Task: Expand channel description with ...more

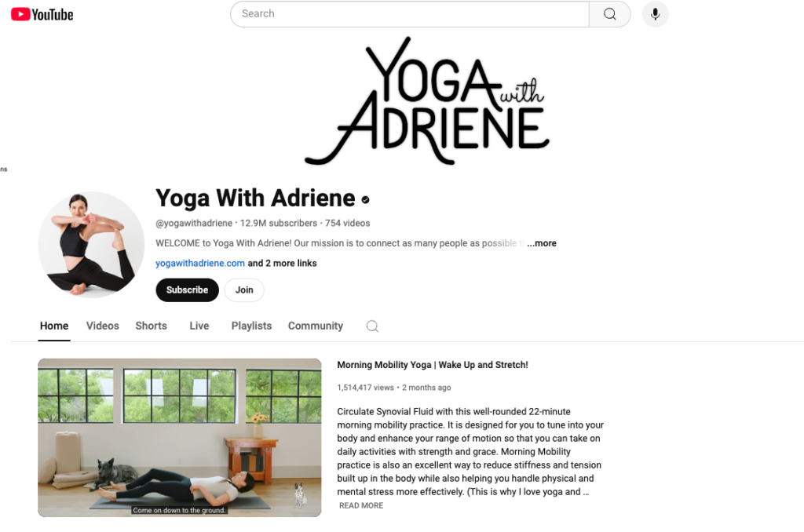Action: click(542, 243)
